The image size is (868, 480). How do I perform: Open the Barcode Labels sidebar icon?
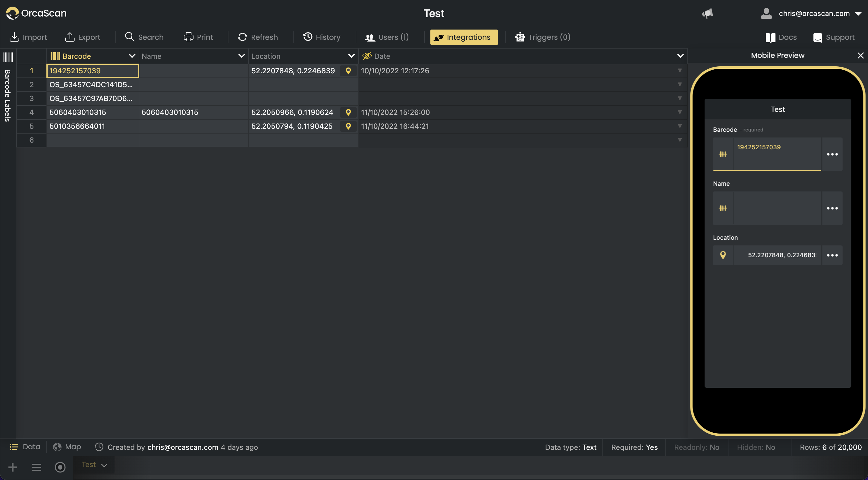point(8,57)
